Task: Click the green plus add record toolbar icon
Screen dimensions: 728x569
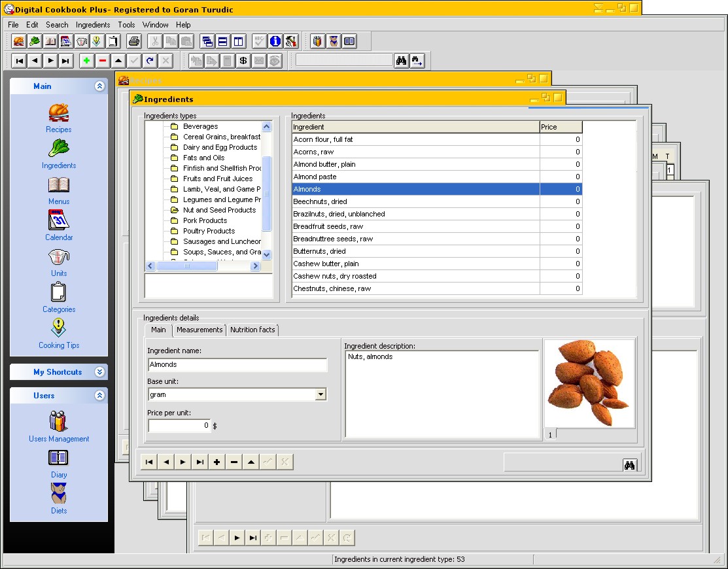Action: 86,61
